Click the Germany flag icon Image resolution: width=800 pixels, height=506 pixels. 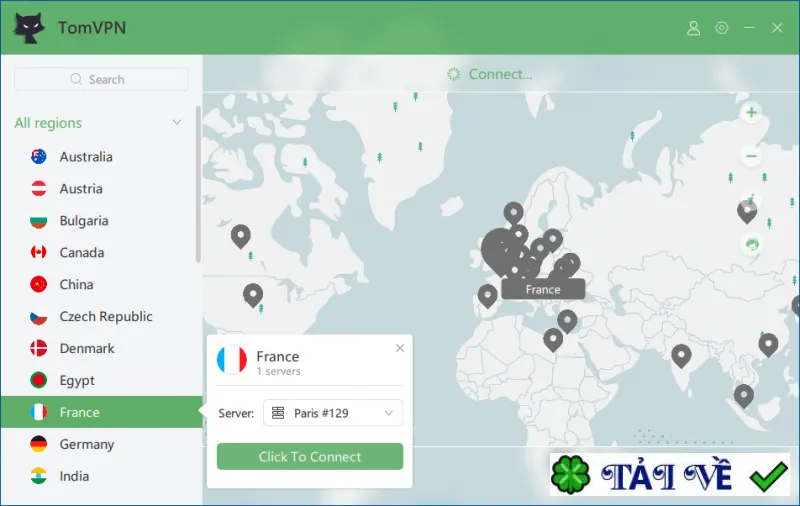[39, 444]
